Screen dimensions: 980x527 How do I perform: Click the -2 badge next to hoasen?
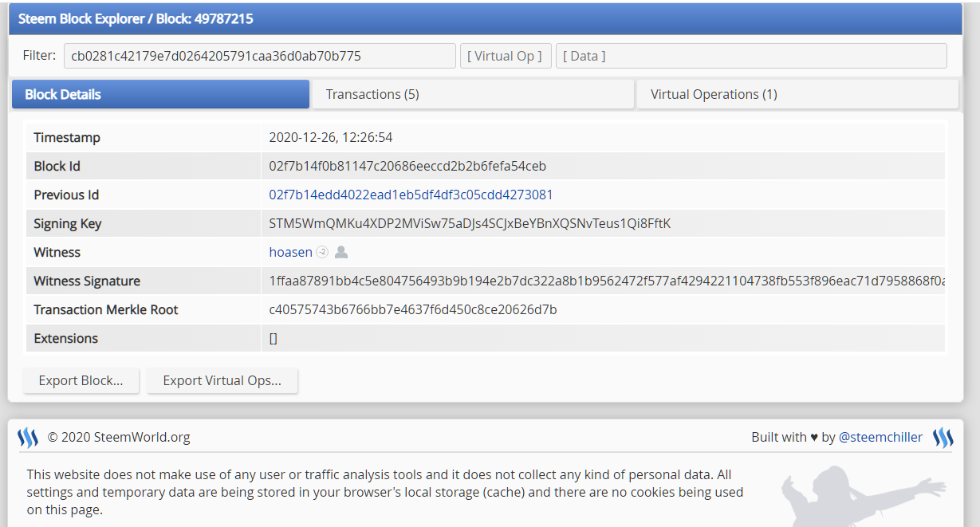tap(322, 253)
